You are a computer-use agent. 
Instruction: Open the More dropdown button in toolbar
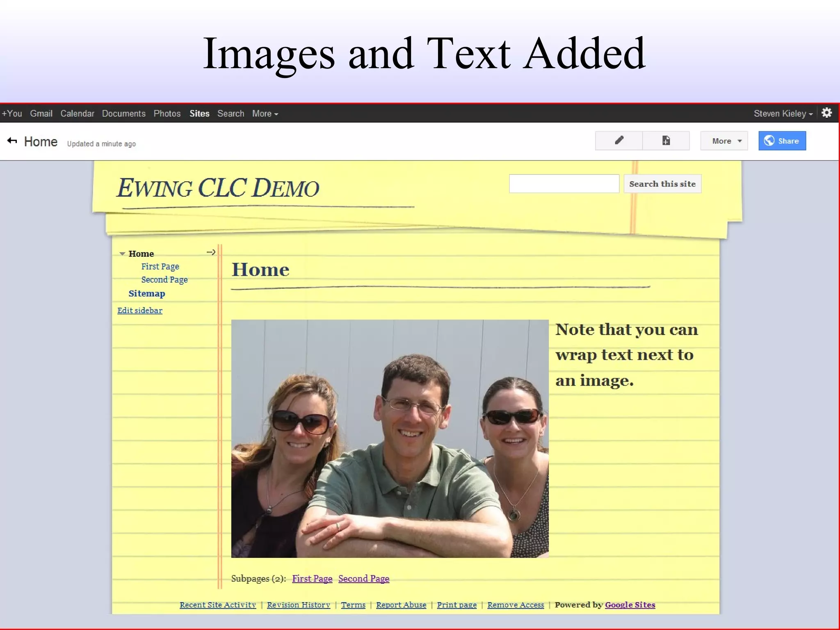[x=724, y=141]
